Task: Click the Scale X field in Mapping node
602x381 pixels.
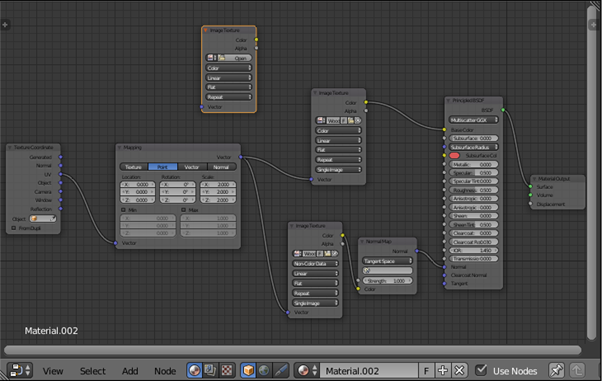Action: click(x=218, y=184)
